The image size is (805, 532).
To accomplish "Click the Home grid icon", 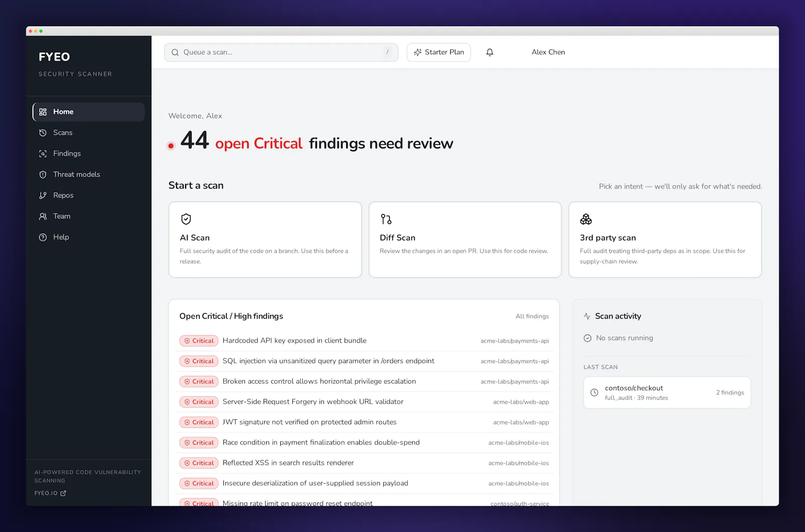I will tap(43, 112).
